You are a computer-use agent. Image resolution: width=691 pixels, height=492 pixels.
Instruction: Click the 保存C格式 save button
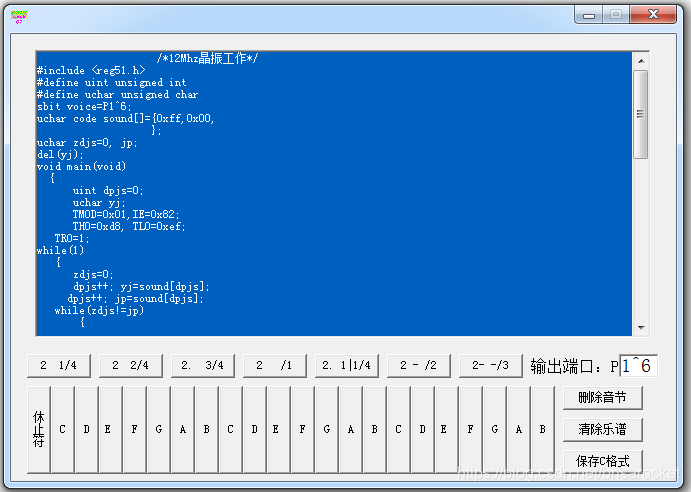tap(602, 461)
